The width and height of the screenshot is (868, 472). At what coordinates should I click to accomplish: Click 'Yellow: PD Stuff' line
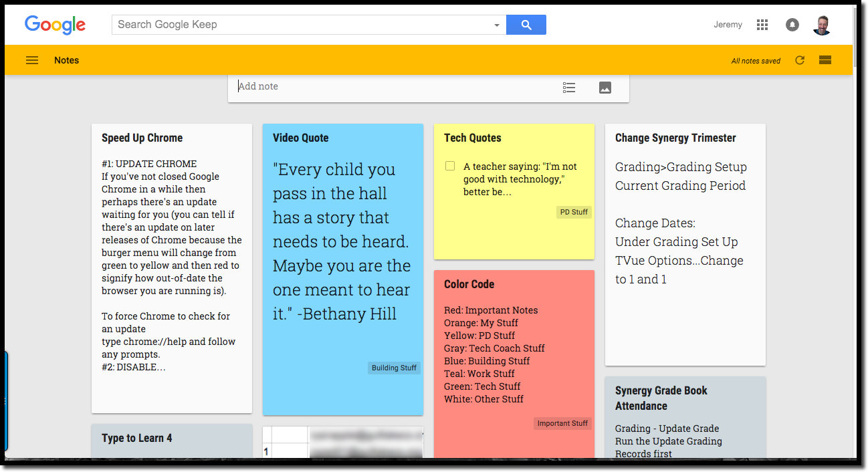click(x=479, y=336)
